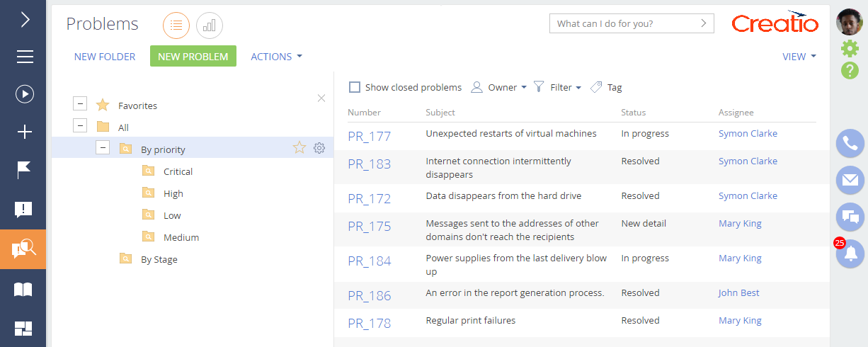
Task: Click the command line search field
Action: tap(632, 23)
